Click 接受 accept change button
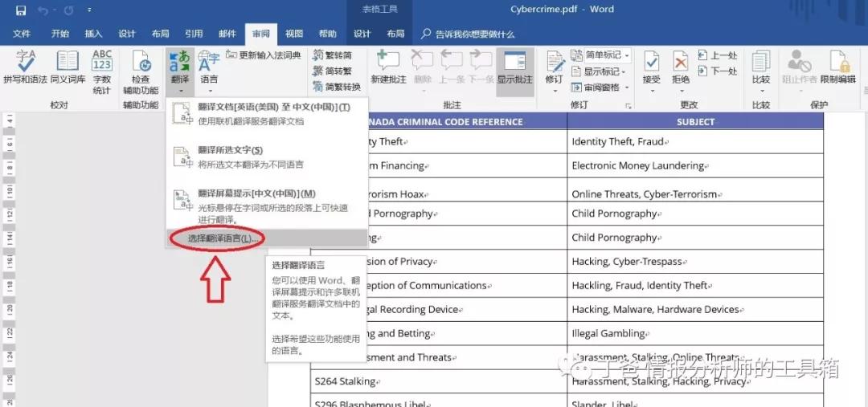This screenshot has width=868, height=407. [x=652, y=72]
